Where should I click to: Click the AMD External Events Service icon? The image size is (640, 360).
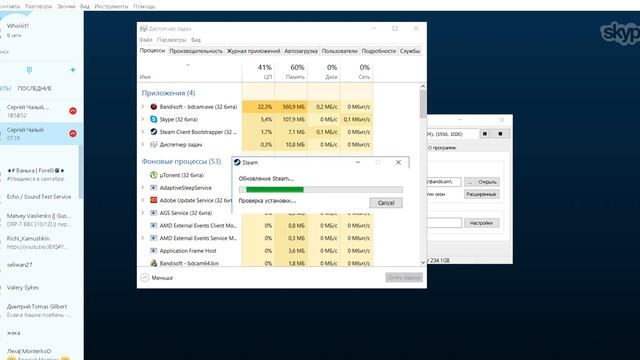[153, 238]
